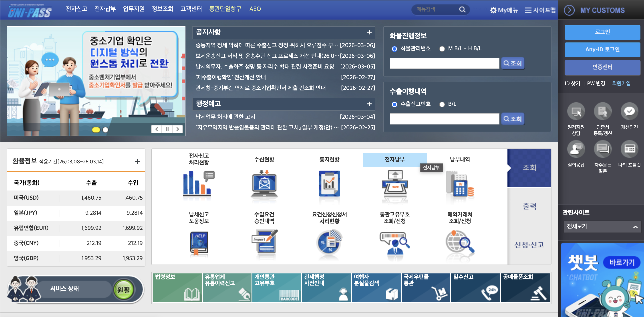Image resolution: width=644 pixels, height=317 pixels.
Task: Select the M B/L - H B/L radio button
Action: (x=442, y=49)
